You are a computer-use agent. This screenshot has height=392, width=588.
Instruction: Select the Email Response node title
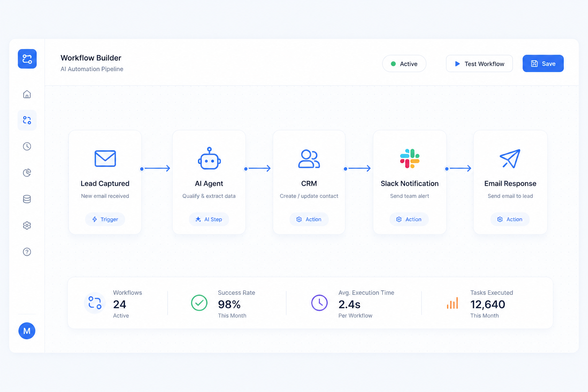[510, 184]
